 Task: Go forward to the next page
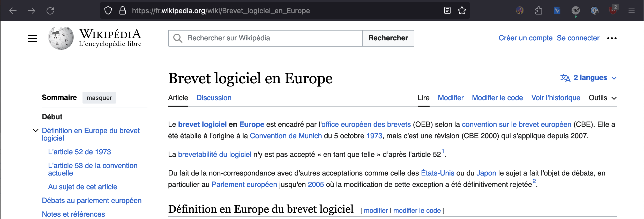pos(32,11)
